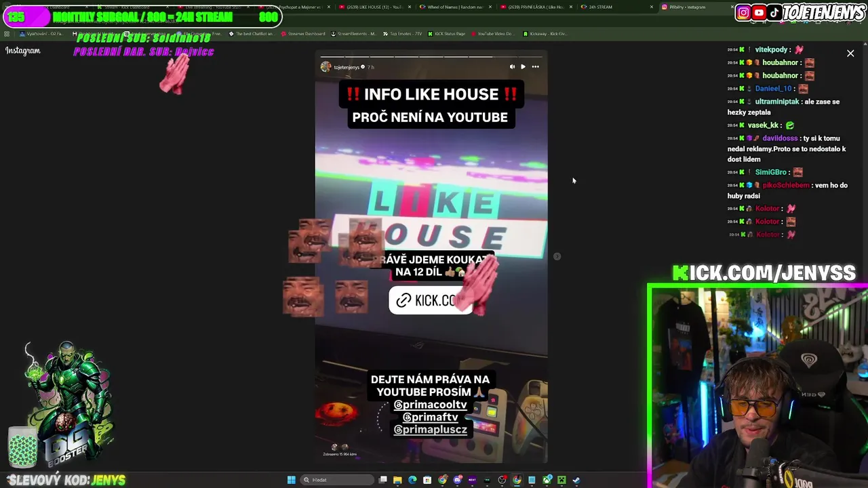Close the 24h STREAM browser tab
Screen dimensions: 868x488
(652, 7)
